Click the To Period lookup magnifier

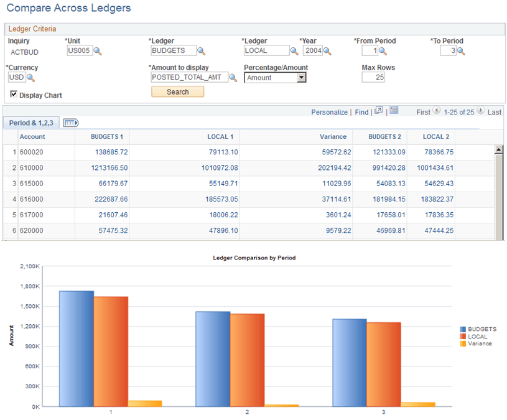[460, 50]
